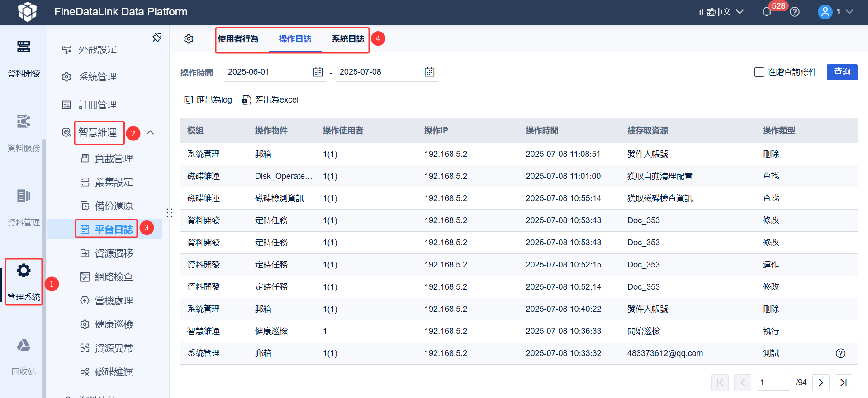Click the 智慧維運 menu heading
This screenshot has width=868, height=398.
click(98, 132)
